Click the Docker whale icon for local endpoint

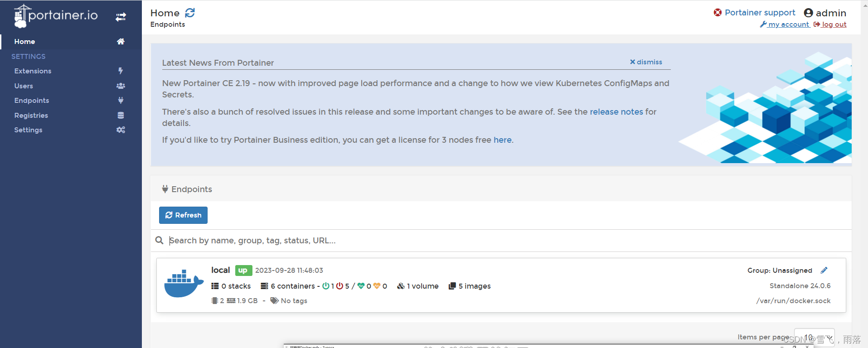[x=184, y=284]
